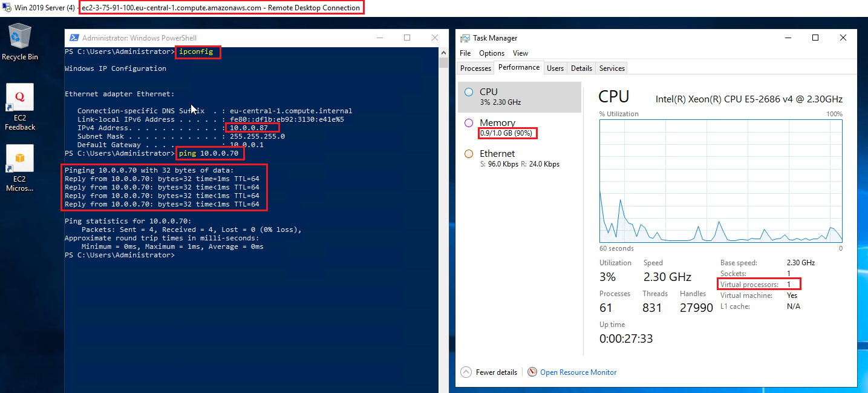
Task: Select the Ethernet circle icon in sidebar
Action: (469, 154)
